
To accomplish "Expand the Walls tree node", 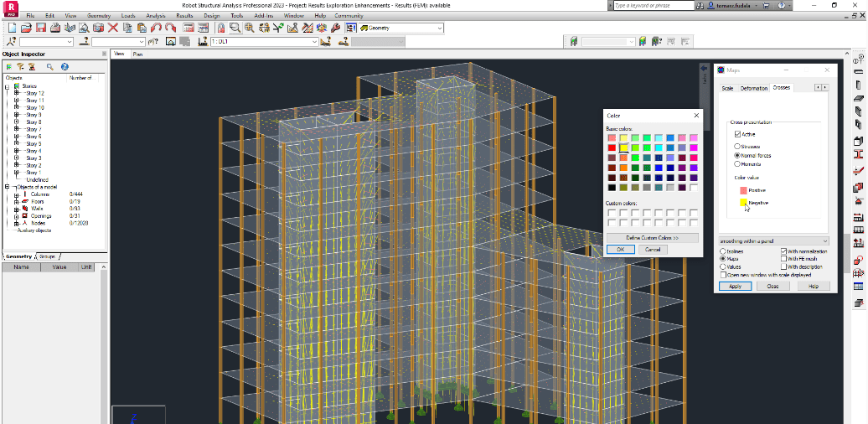I will click(x=17, y=209).
